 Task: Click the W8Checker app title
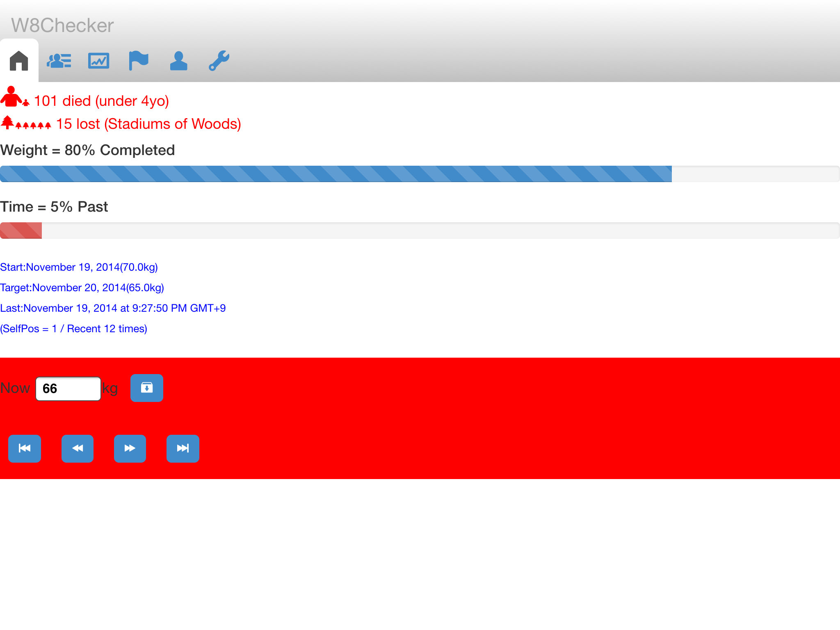(x=62, y=25)
